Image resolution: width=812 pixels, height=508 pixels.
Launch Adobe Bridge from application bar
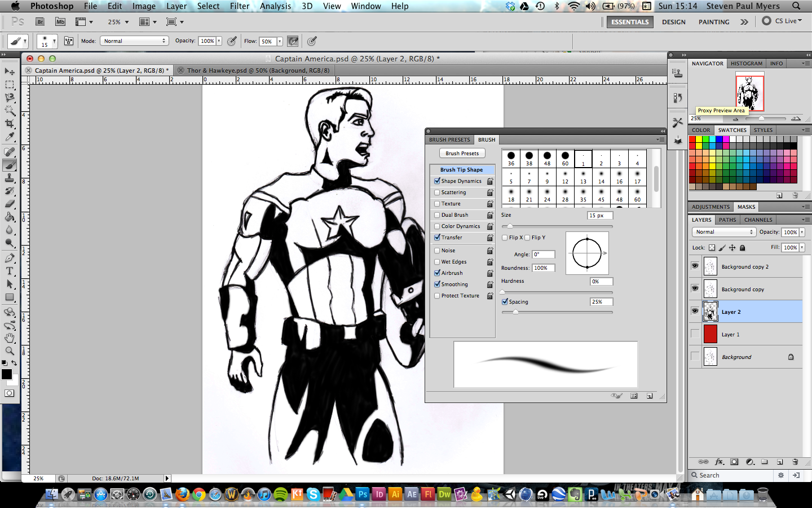[x=40, y=22]
